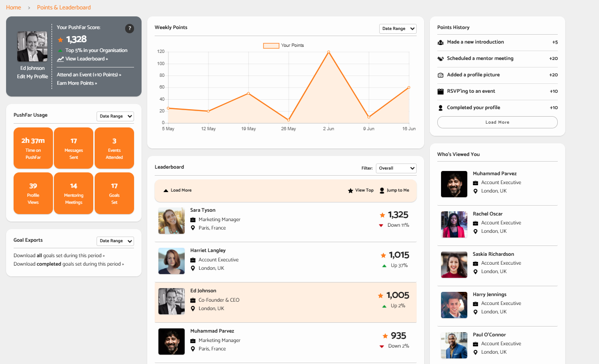Viewport: 599px width, 364px height.
Task: Select Points & Leaderboard breadcrumb item
Action: coord(64,7)
